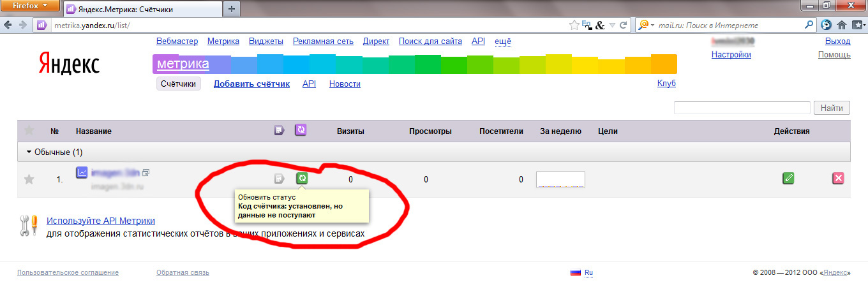Switch to the Счётчики tab
The width and height of the screenshot is (868, 287).
pos(179,84)
